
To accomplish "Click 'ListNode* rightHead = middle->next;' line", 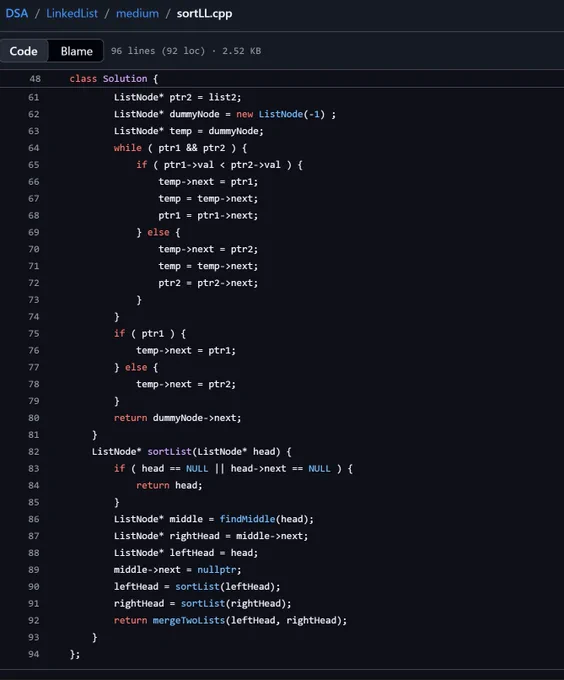I will tap(211, 536).
